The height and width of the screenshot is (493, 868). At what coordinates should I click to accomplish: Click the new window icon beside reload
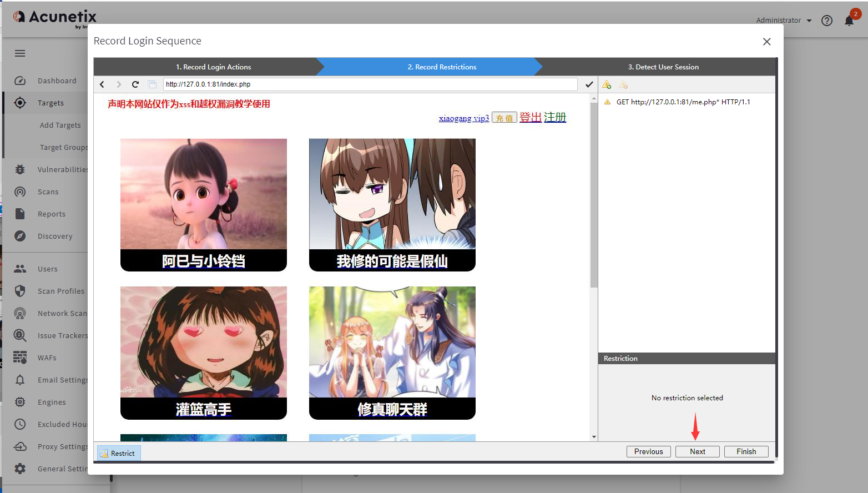(152, 84)
